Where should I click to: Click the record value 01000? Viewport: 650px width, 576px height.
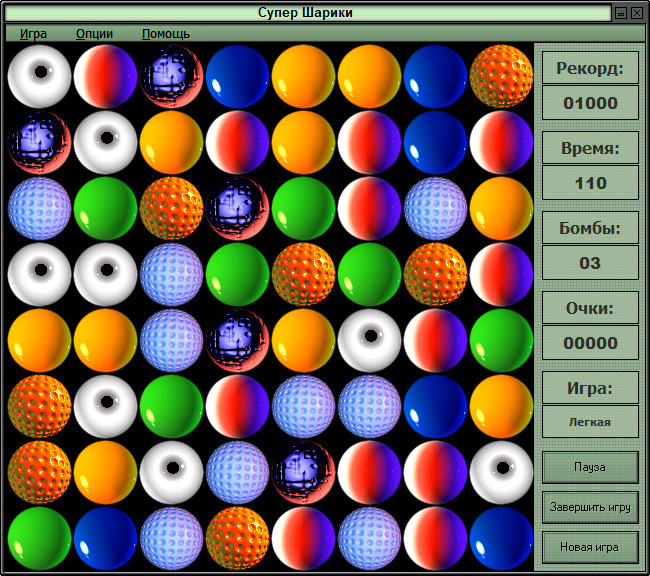(590, 103)
